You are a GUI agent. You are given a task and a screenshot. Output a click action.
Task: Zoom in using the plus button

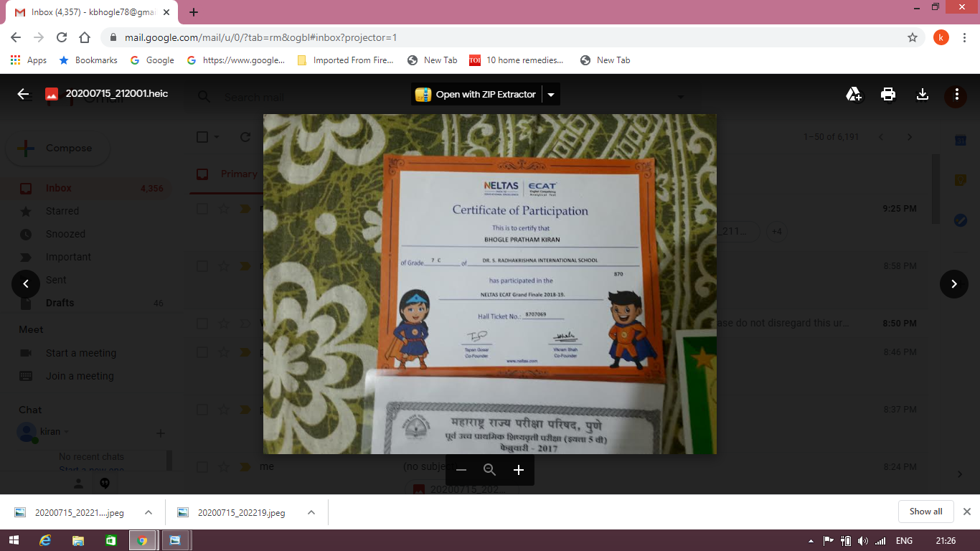(x=519, y=470)
